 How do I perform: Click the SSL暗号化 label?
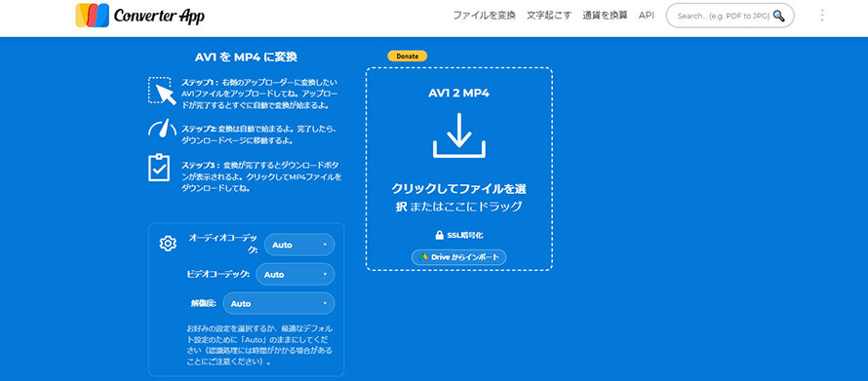[465, 236]
